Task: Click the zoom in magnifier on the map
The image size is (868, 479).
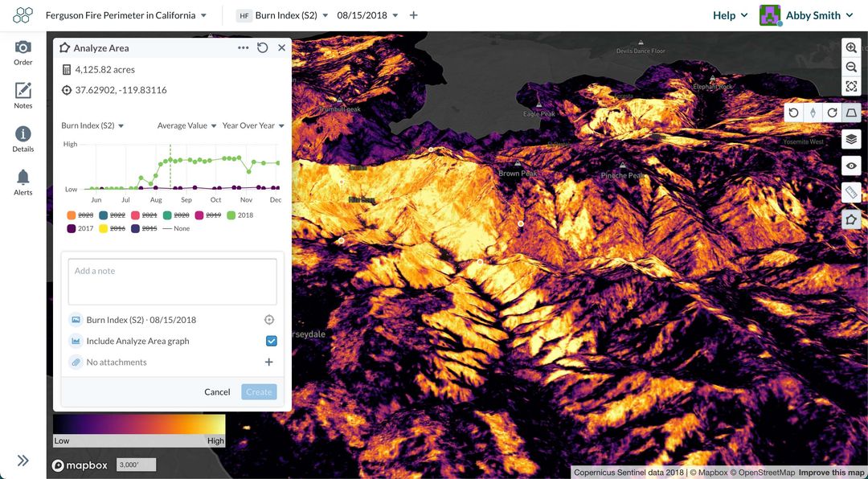Action: point(851,47)
